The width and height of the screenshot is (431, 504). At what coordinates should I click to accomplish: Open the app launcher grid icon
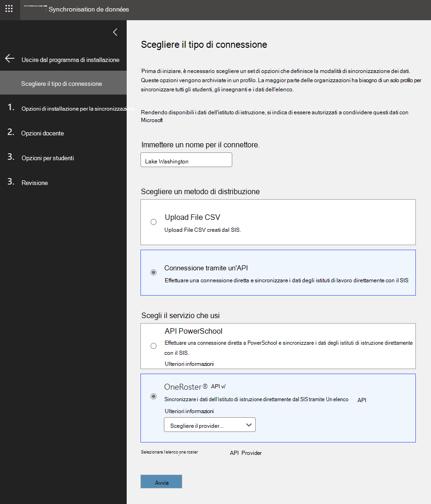[9, 9]
